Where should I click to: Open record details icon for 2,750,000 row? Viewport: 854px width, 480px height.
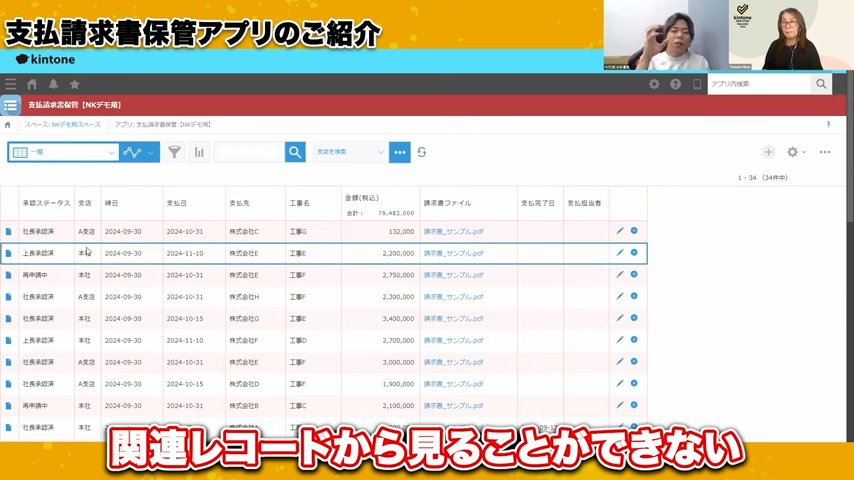coord(8,275)
